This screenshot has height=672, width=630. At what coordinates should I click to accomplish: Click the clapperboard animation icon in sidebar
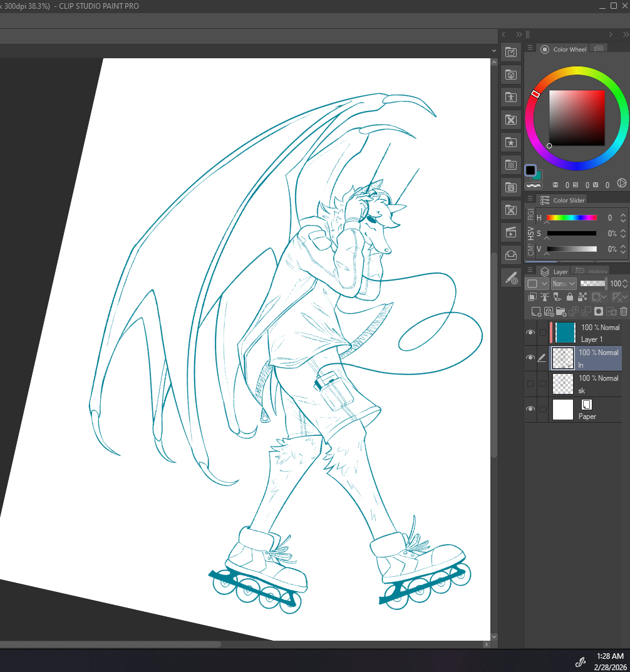(x=511, y=232)
